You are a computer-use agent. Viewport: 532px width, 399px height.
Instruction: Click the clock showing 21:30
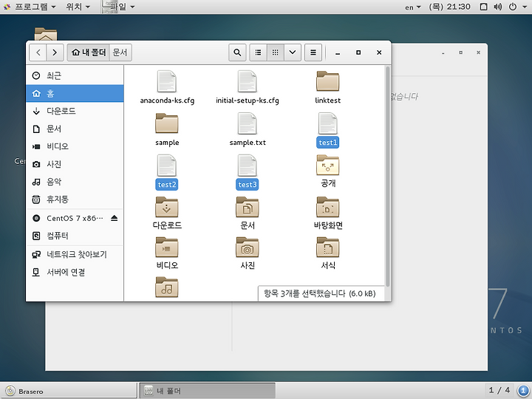tap(449, 7)
